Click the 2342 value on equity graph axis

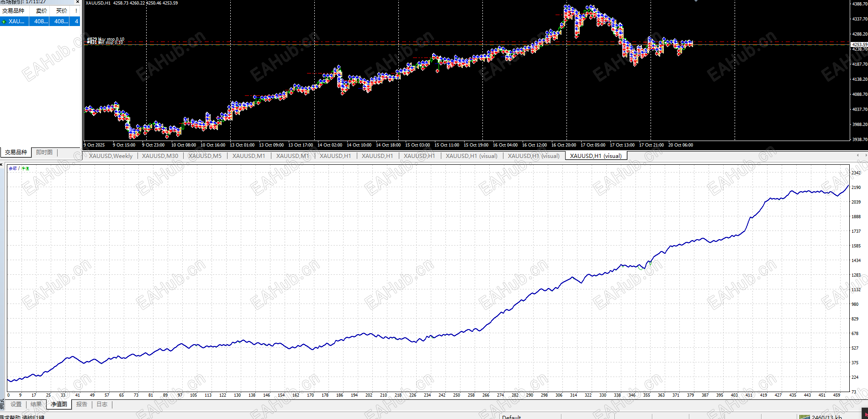point(856,173)
